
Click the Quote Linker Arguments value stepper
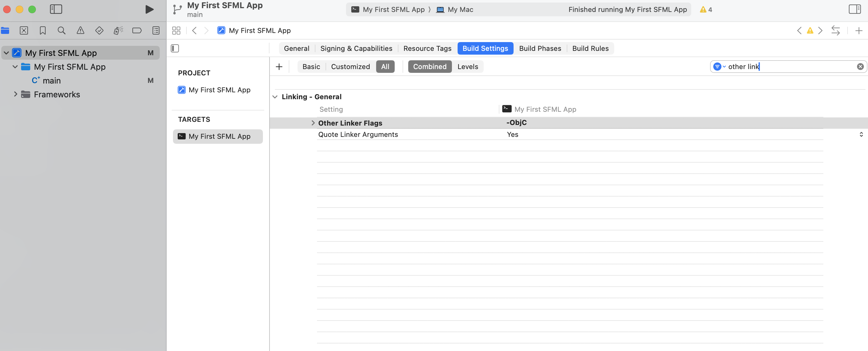[862, 134]
